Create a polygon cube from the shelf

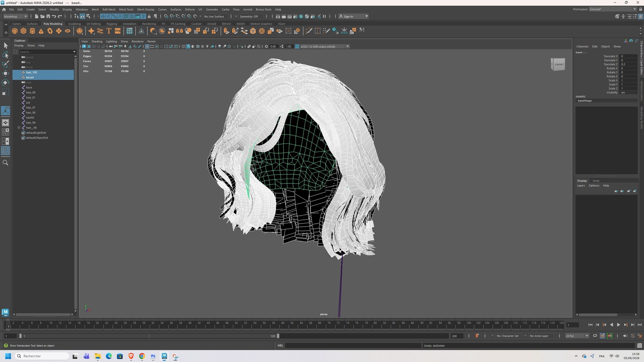click(23, 31)
